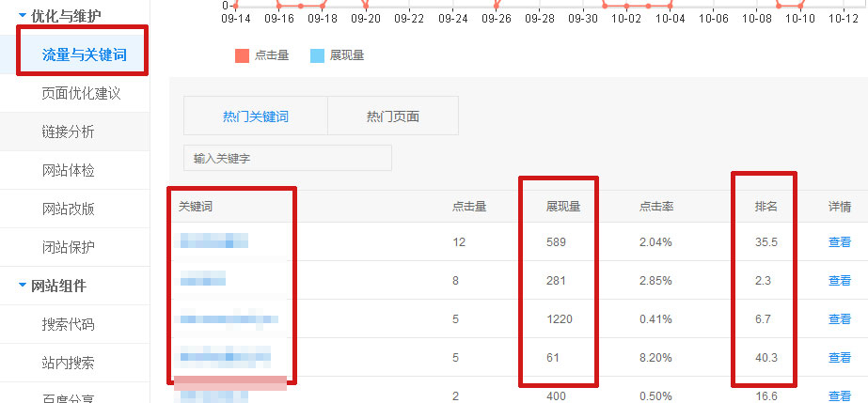Open 网站改版 in sidebar
This screenshot has height=403, width=868.
pyautogui.click(x=68, y=209)
